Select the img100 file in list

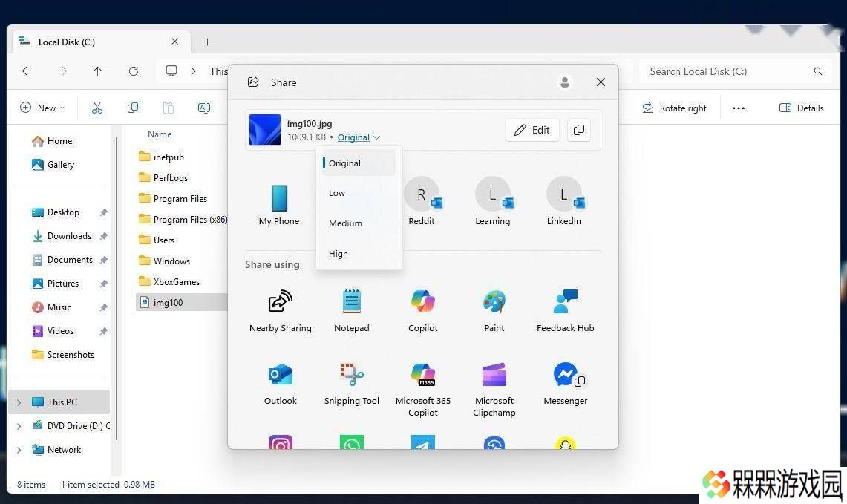(182, 303)
